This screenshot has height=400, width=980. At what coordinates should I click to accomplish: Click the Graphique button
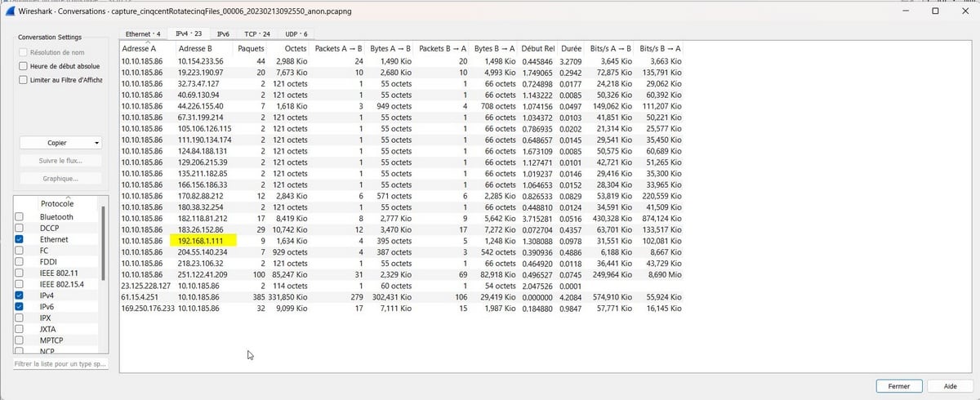point(62,178)
